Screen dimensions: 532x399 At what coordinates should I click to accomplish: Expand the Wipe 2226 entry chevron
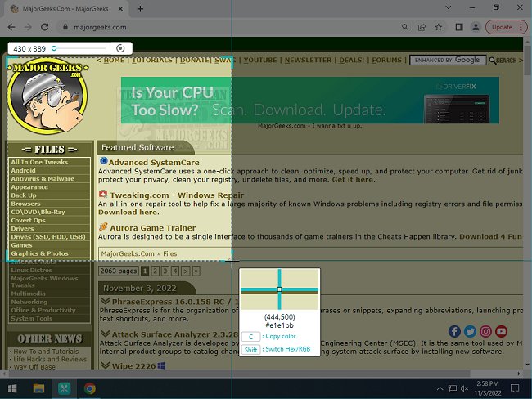click(106, 365)
